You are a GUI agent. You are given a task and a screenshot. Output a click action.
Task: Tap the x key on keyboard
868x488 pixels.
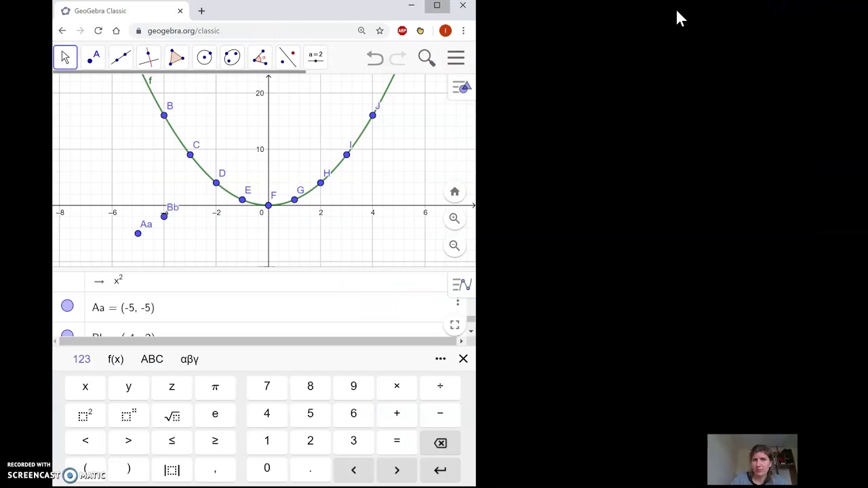(x=85, y=386)
